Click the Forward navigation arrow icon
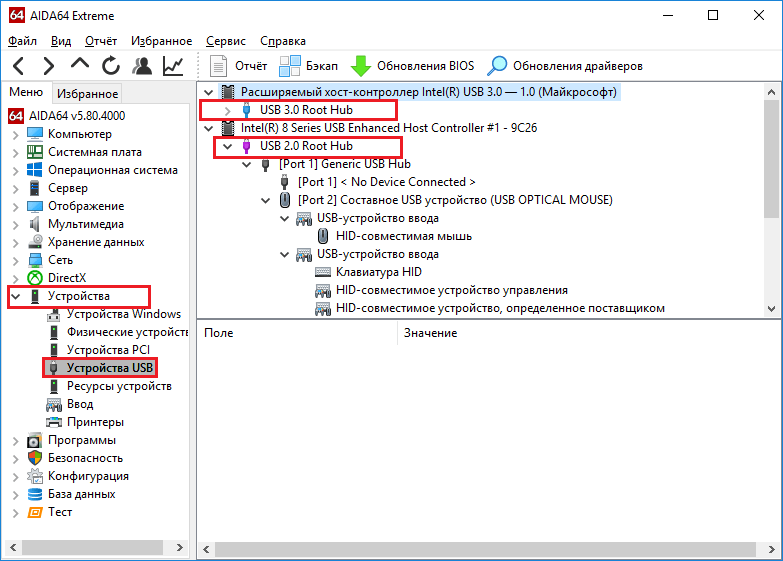This screenshot has width=783, height=561. point(48,66)
